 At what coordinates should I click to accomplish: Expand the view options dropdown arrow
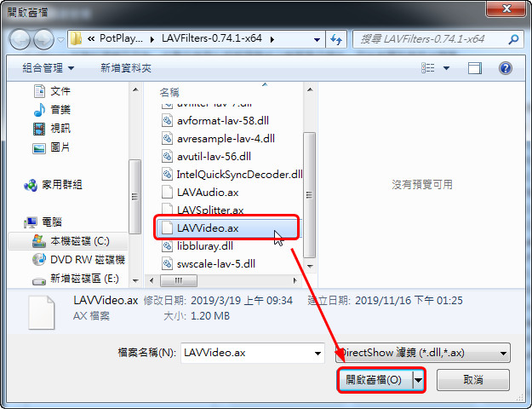(x=447, y=68)
